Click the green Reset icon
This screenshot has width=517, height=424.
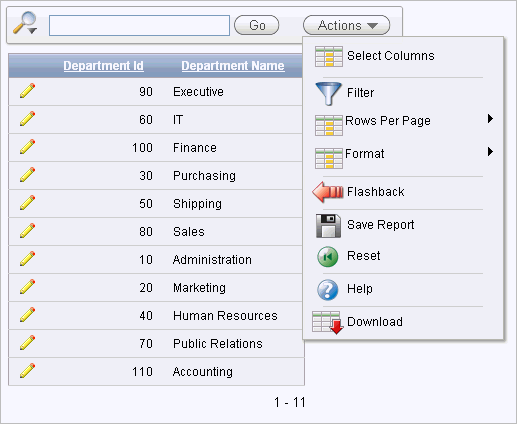tap(328, 257)
